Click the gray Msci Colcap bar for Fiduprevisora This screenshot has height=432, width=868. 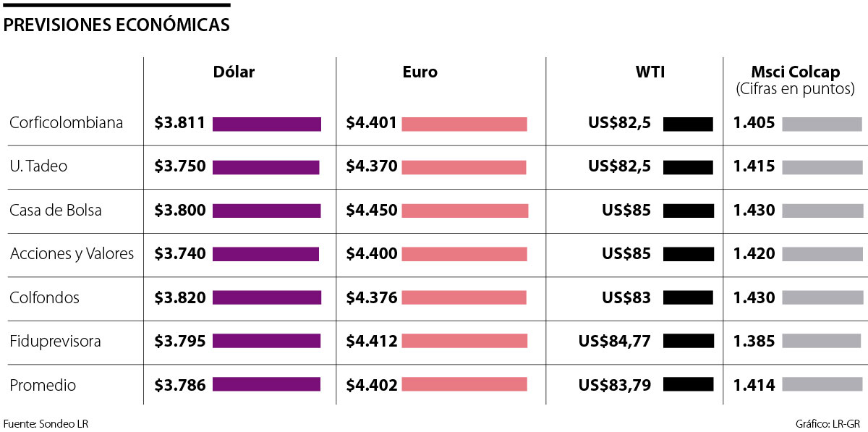point(821,342)
